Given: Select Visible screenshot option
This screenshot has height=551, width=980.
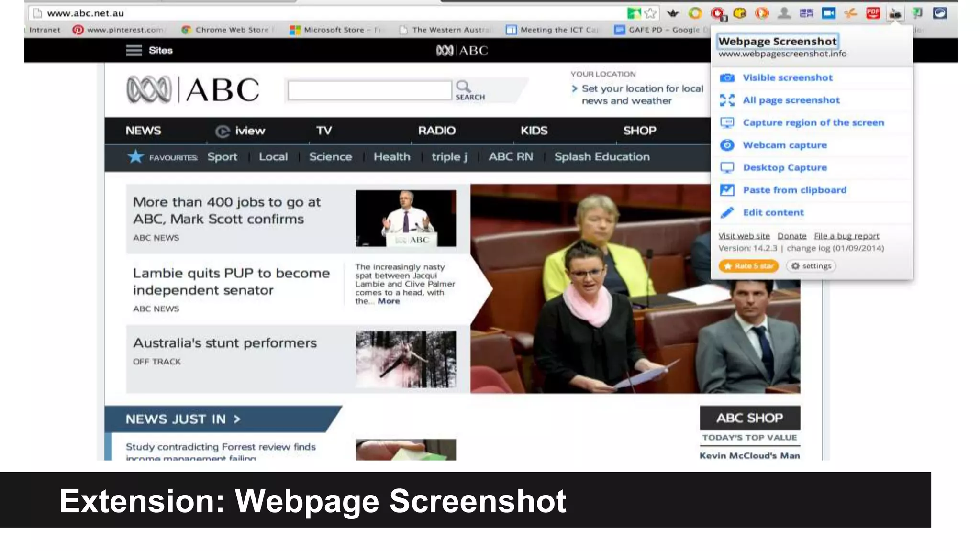Looking at the screenshot, I should [x=787, y=77].
